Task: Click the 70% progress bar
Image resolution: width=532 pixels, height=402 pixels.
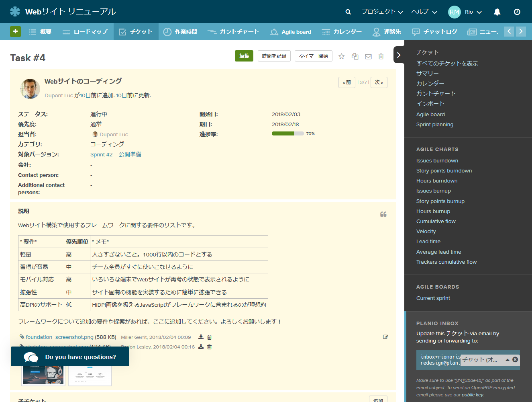Action: coord(288,133)
